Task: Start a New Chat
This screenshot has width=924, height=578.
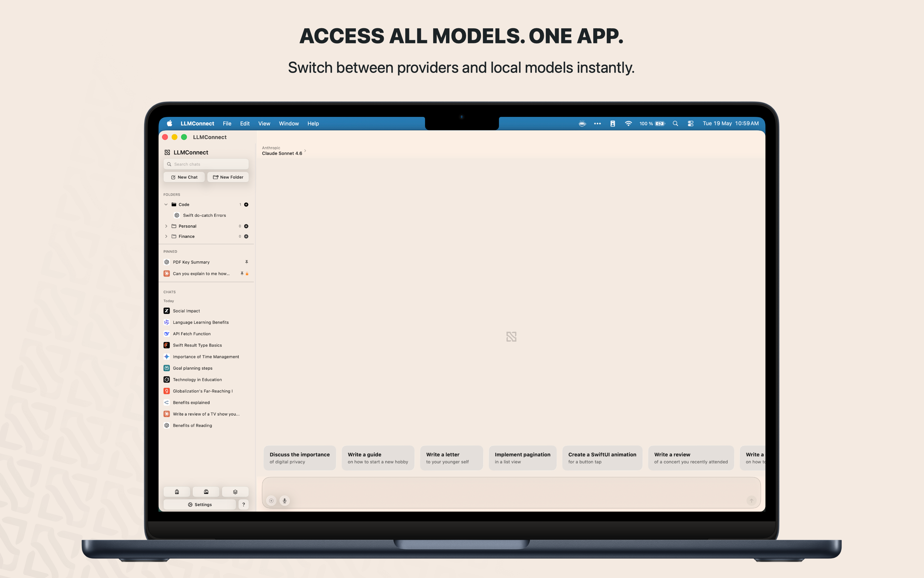Action: tap(184, 177)
